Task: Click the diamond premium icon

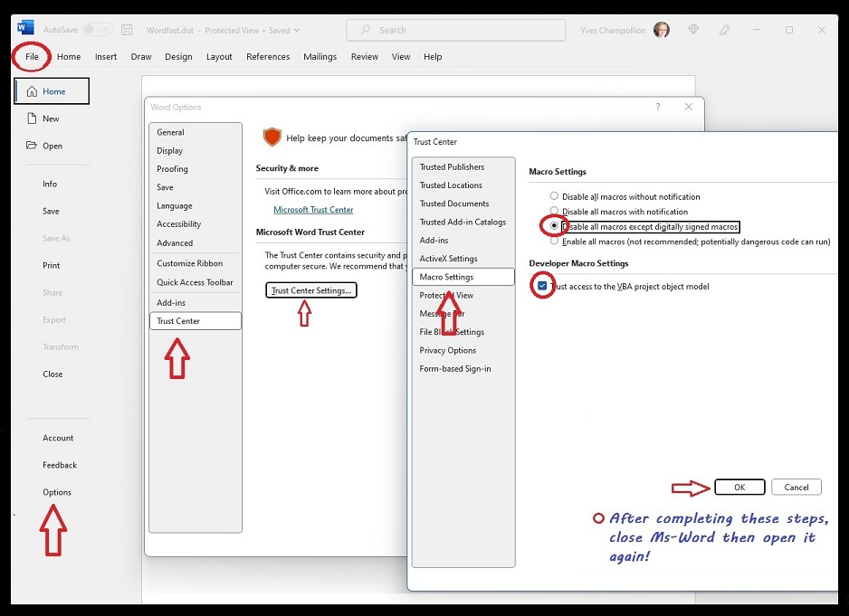Action: 693,30
